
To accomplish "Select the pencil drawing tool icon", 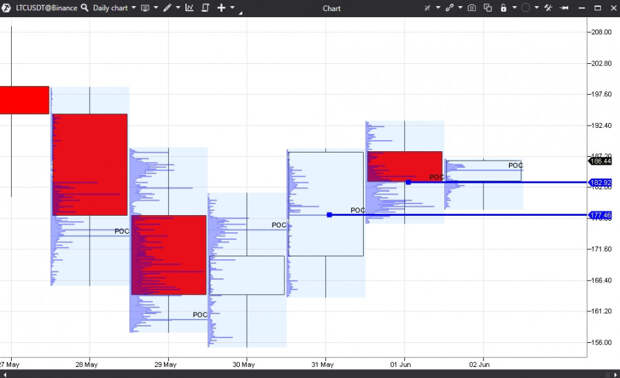I will (x=167, y=8).
